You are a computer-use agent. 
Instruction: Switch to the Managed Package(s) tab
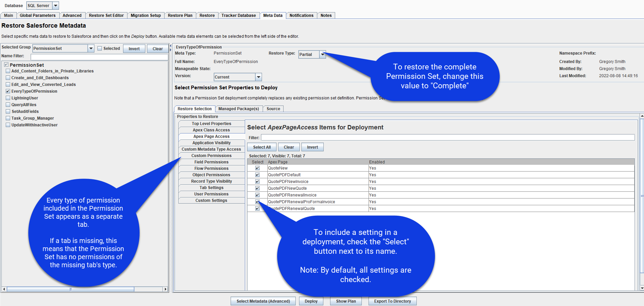tap(239, 109)
